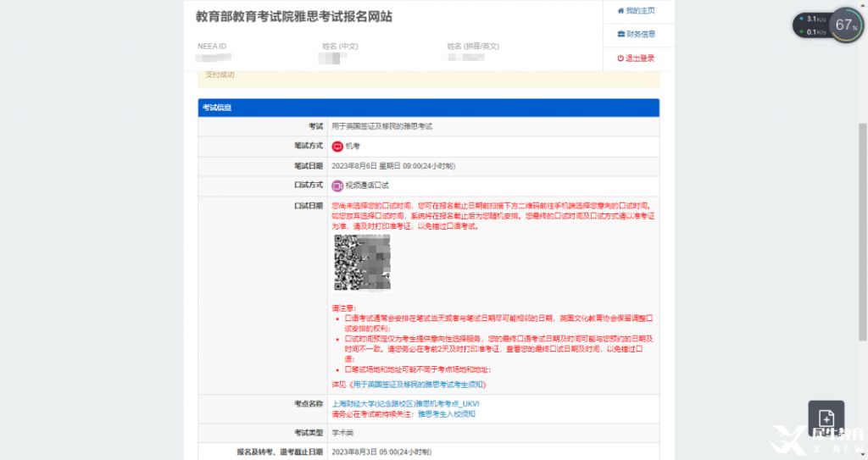The image size is (868, 460).
Task: Click the 视频通话口试 speaking mode text
Action: (x=367, y=186)
